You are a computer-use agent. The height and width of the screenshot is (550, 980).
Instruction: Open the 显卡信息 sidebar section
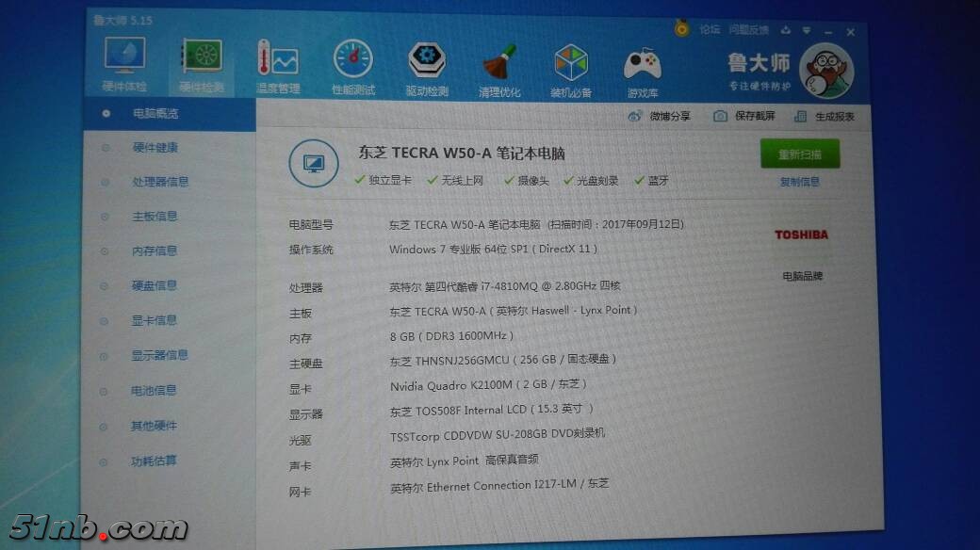pos(154,320)
